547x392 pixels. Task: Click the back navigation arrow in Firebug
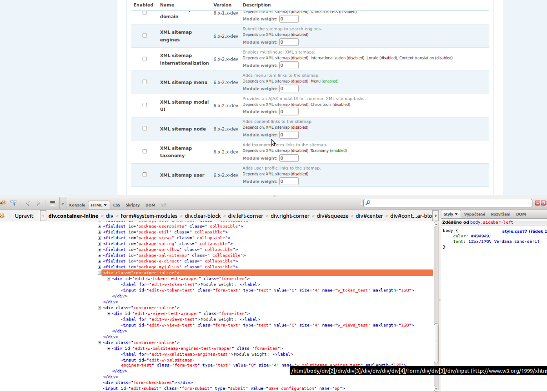click(27, 203)
